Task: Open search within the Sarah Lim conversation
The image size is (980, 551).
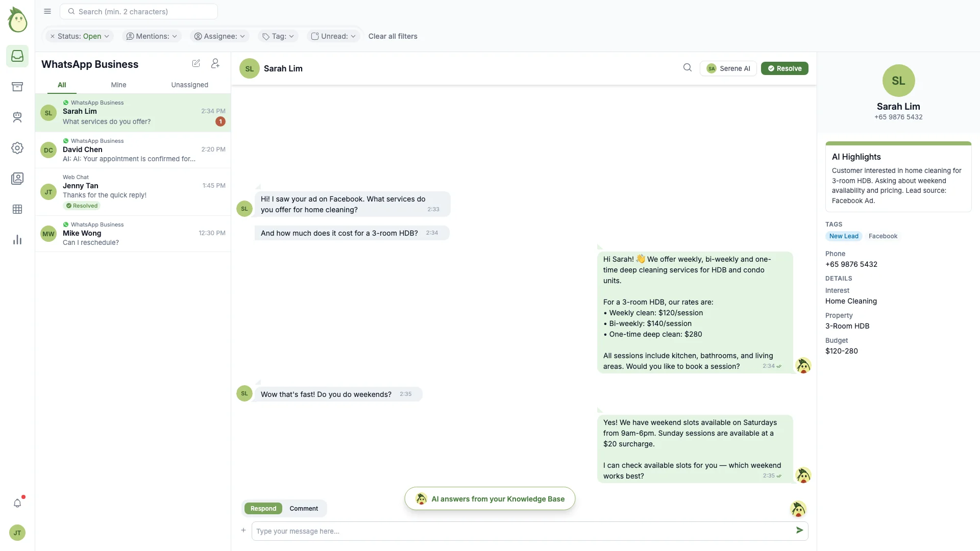Action: (688, 67)
